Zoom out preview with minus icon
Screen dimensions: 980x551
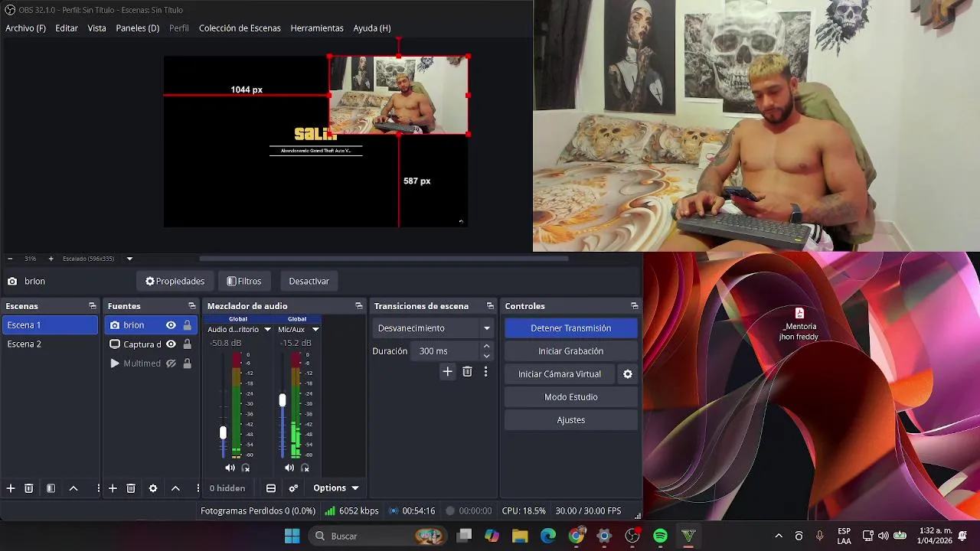pyautogui.click(x=10, y=259)
